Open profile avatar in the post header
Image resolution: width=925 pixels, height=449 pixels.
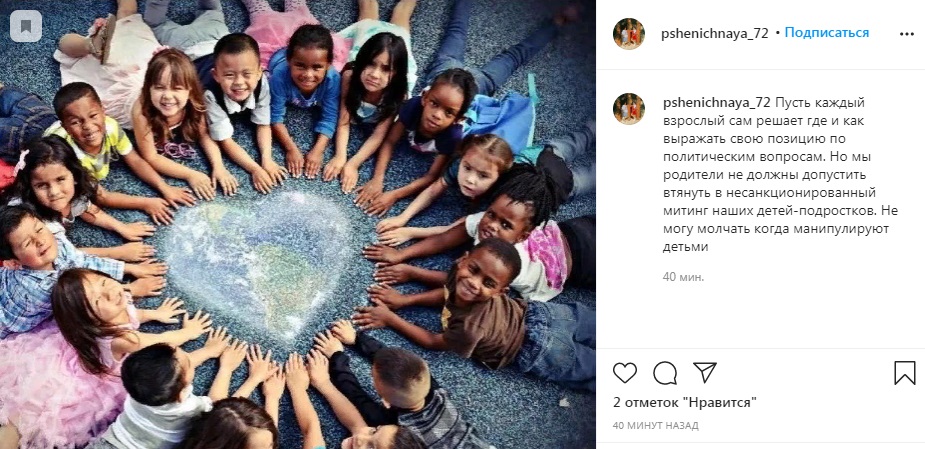point(629,34)
